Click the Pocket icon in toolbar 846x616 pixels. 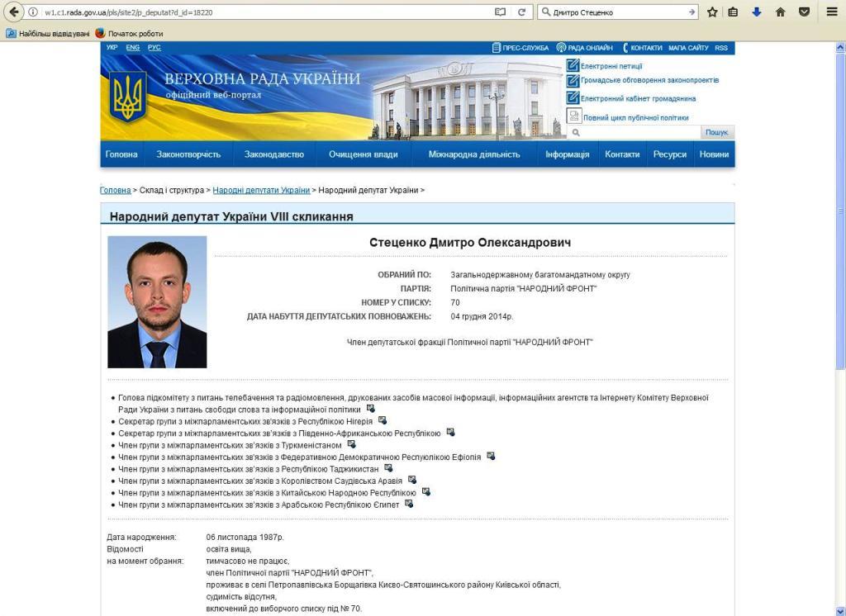tap(804, 12)
